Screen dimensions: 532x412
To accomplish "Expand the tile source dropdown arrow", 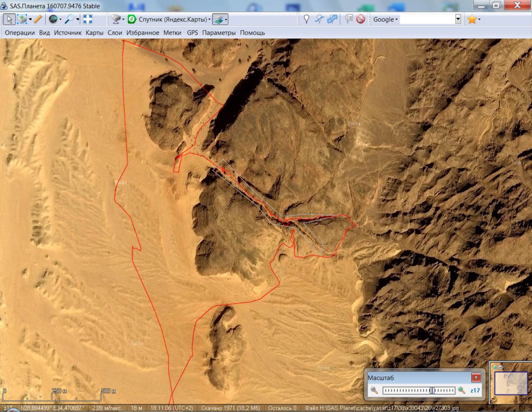I will pyautogui.click(x=124, y=19).
